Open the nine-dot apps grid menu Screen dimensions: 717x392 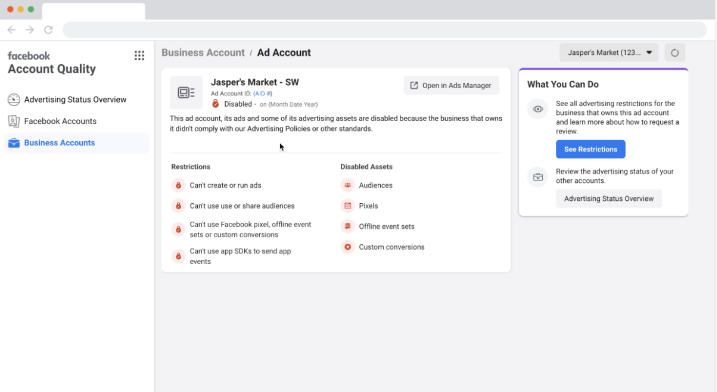click(x=139, y=55)
